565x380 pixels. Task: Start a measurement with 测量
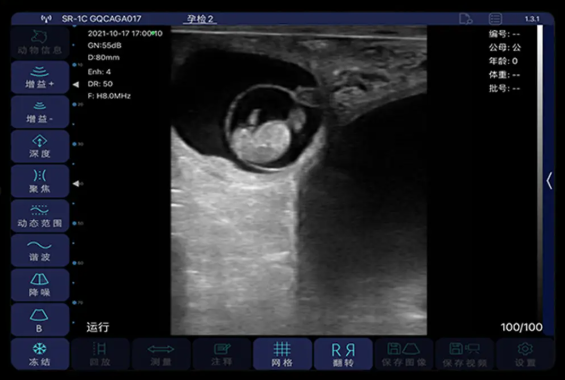161,354
